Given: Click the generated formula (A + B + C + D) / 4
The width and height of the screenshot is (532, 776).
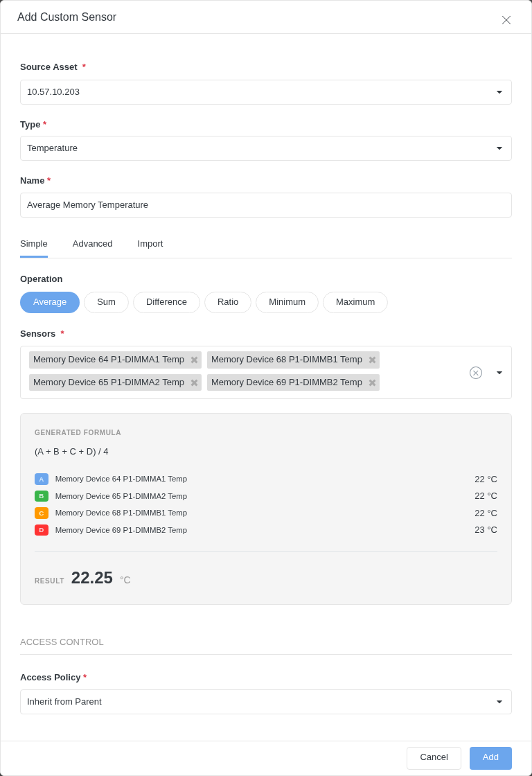Looking at the screenshot, I should pos(71,451).
